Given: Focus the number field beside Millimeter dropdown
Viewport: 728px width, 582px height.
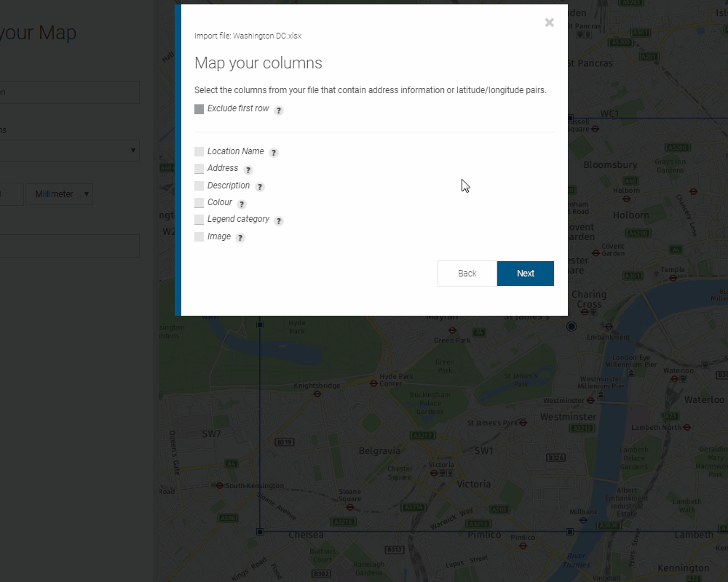Looking at the screenshot, I should click(12, 194).
